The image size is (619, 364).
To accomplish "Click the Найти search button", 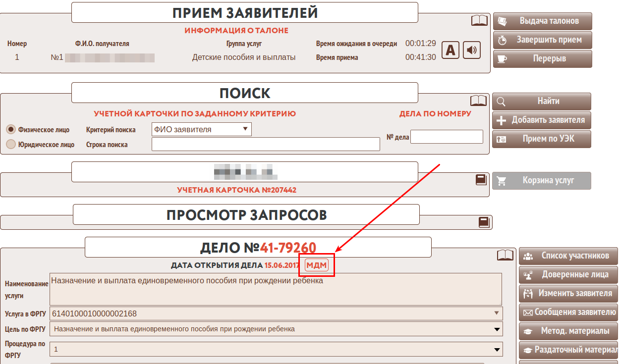I will tap(541, 102).
